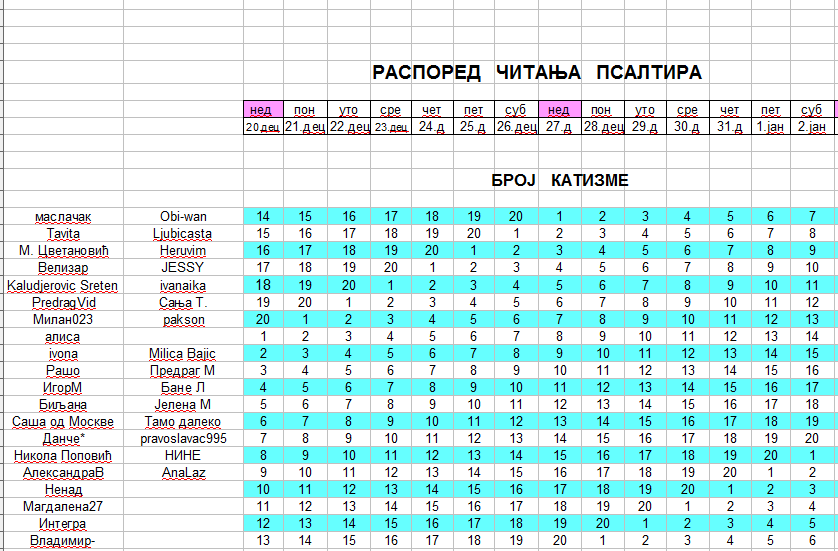Select the cell with pravoslavac995
The image size is (838, 551).
pyautogui.click(x=183, y=439)
